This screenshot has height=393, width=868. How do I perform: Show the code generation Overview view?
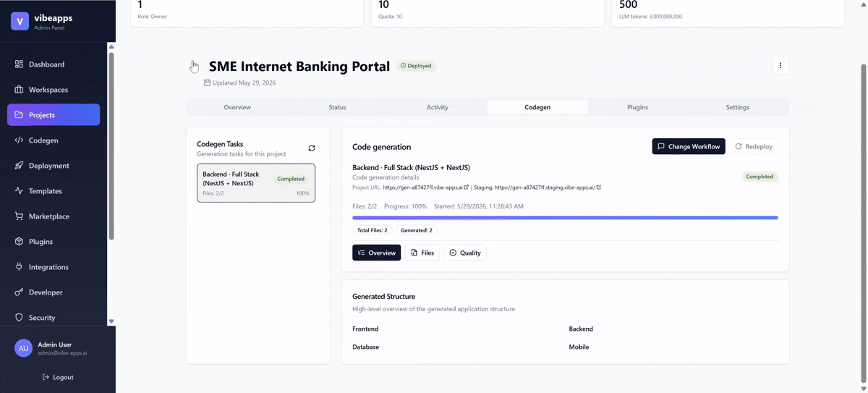[x=376, y=253]
